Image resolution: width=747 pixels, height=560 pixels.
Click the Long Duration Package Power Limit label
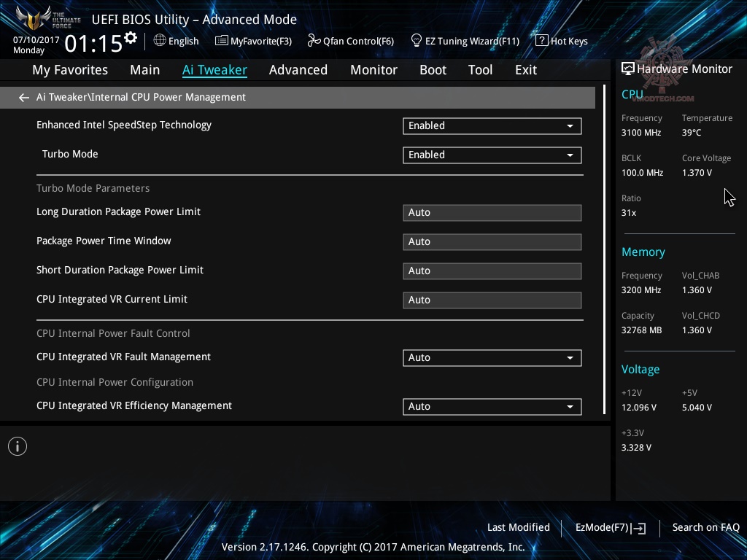click(118, 211)
